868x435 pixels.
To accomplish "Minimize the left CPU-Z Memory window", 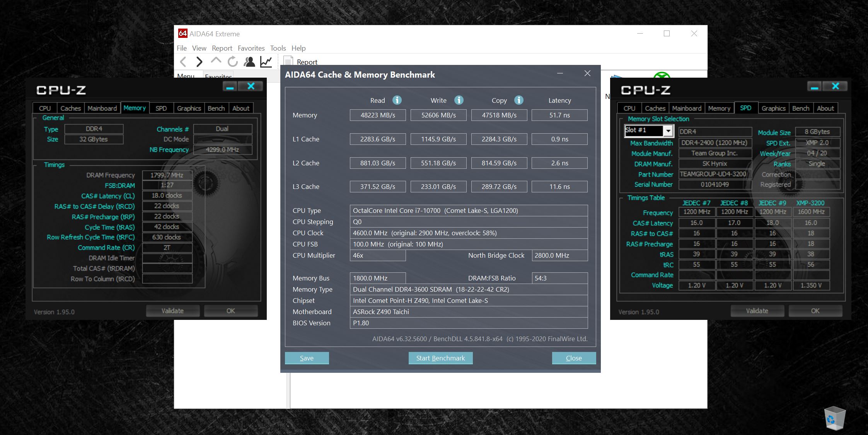I will 230,87.
